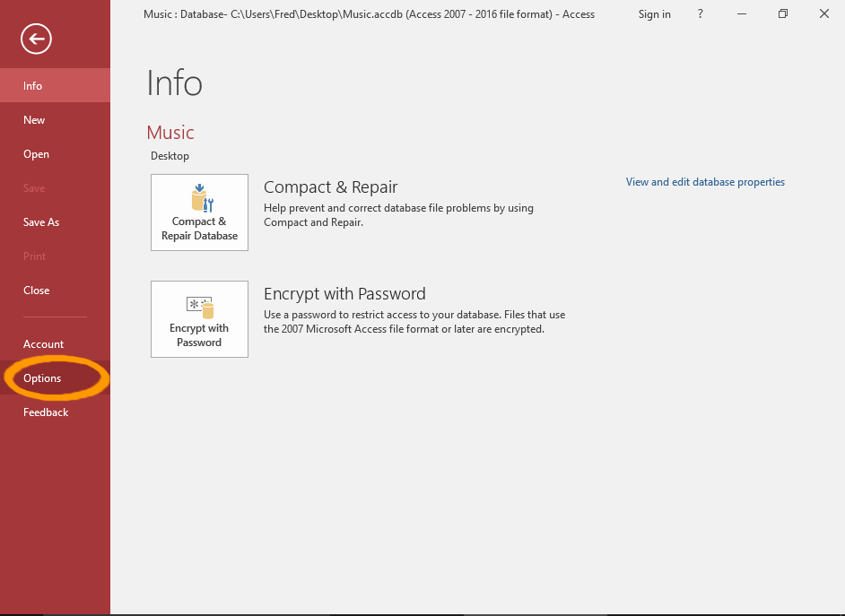845x616 pixels.
Task: Restore down the Access window
Action: tap(782, 14)
